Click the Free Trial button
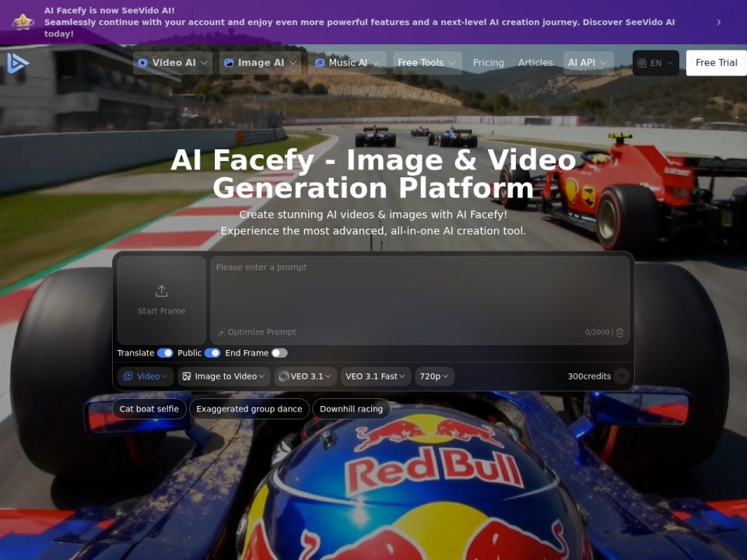 pyautogui.click(x=717, y=63)
